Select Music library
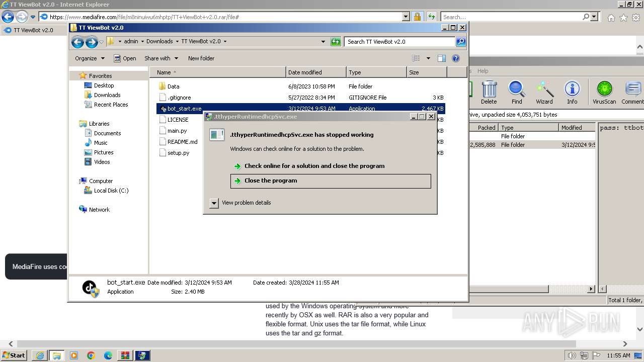Image resolution: width=644 pixels, height=362 pixels. click(x=101, y=143)
